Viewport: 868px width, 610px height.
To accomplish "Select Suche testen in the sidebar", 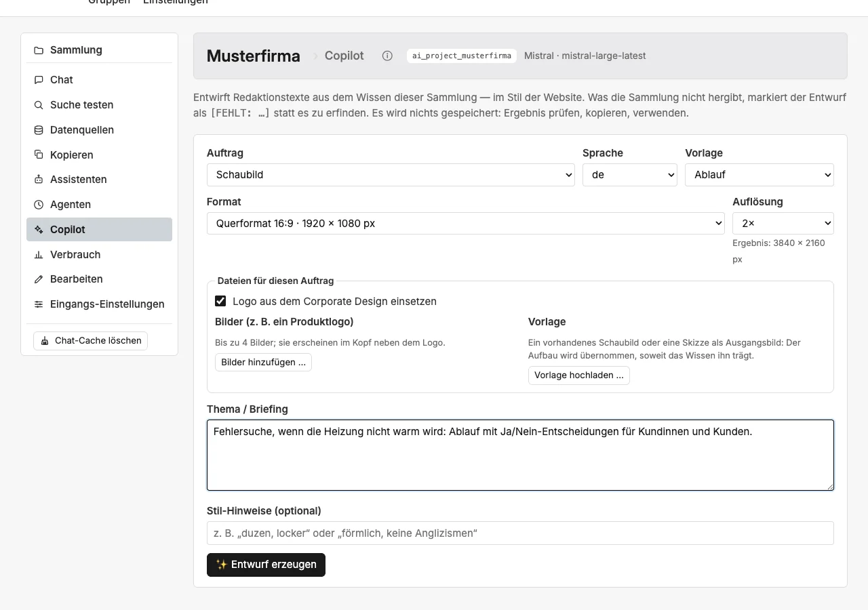I will [99, 105].
